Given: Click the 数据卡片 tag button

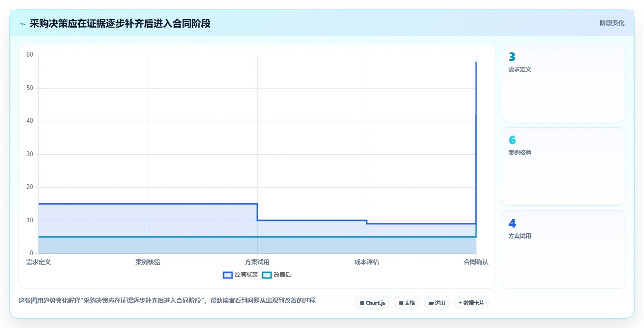Looking at the screenshot, I should 471,303.
